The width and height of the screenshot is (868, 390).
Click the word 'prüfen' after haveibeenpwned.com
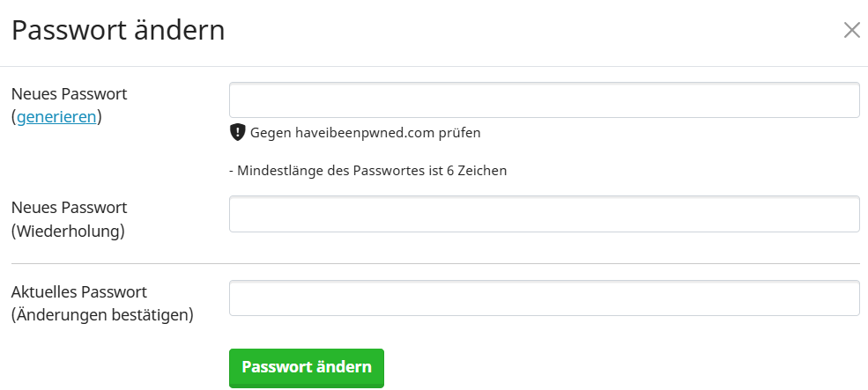coord(461,133)
